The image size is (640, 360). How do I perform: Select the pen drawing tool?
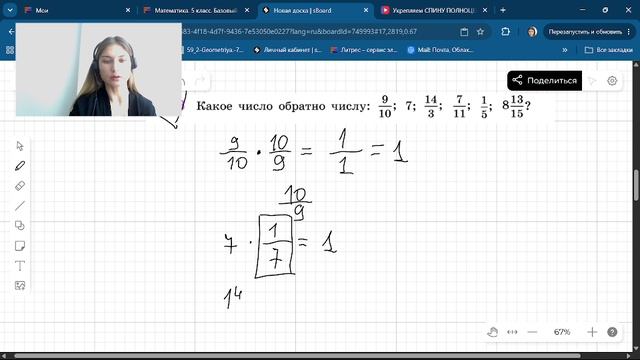(20, 166)
